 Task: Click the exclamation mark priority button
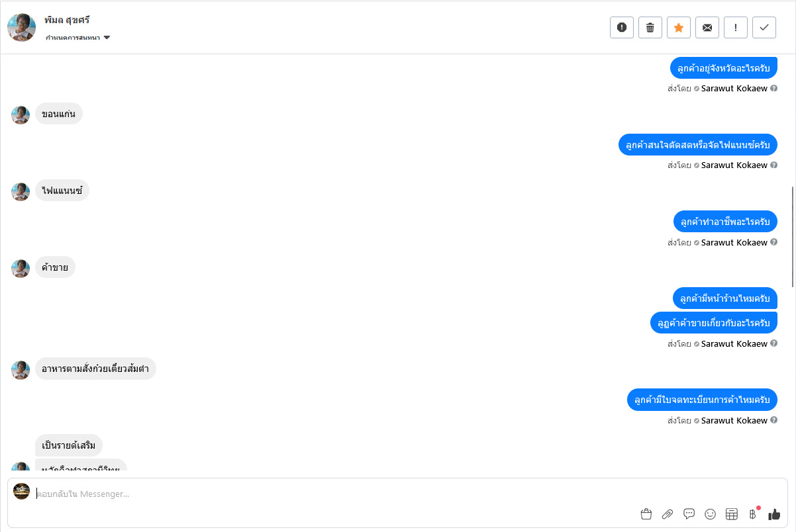pos(735,27)
